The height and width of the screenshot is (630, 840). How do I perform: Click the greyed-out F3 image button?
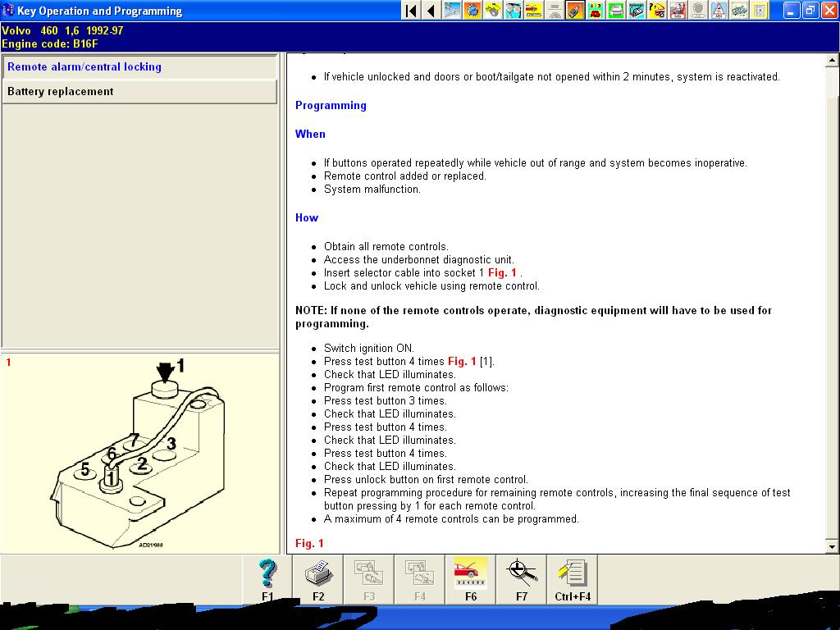point(369,580)
